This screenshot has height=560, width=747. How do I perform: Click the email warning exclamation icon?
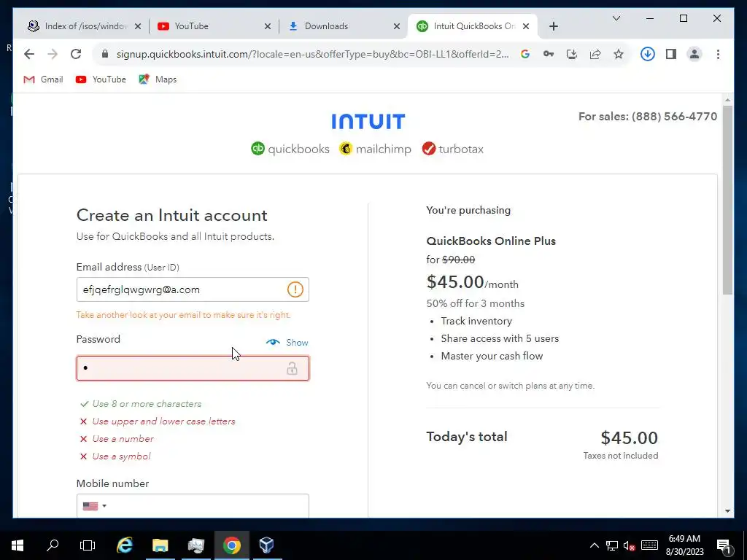click(295, 289)
